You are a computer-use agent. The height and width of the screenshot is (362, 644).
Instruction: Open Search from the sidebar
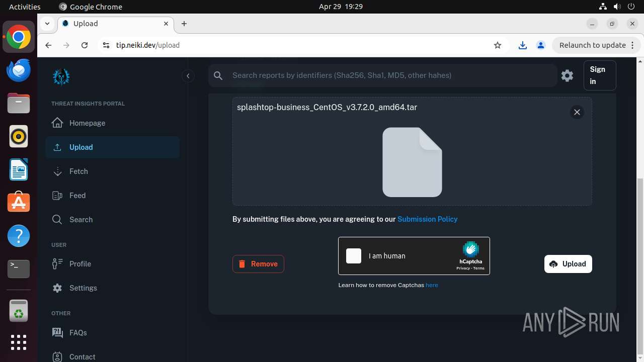pyautogui.click(x=112, y=220)
